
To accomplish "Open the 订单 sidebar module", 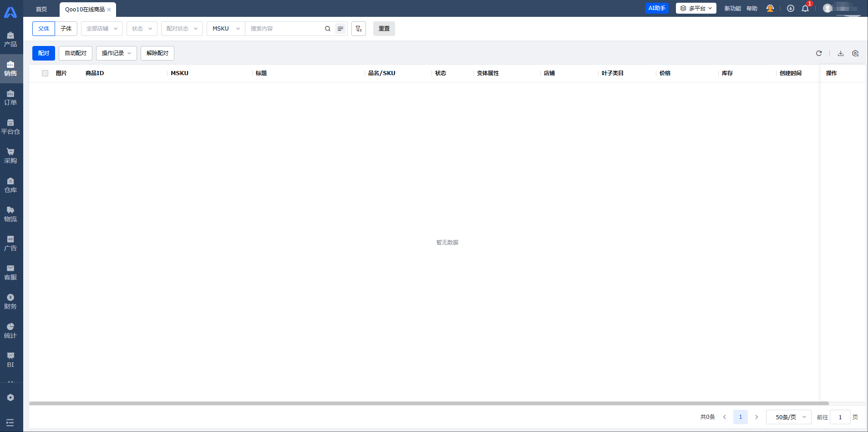I will pos(10,98).
